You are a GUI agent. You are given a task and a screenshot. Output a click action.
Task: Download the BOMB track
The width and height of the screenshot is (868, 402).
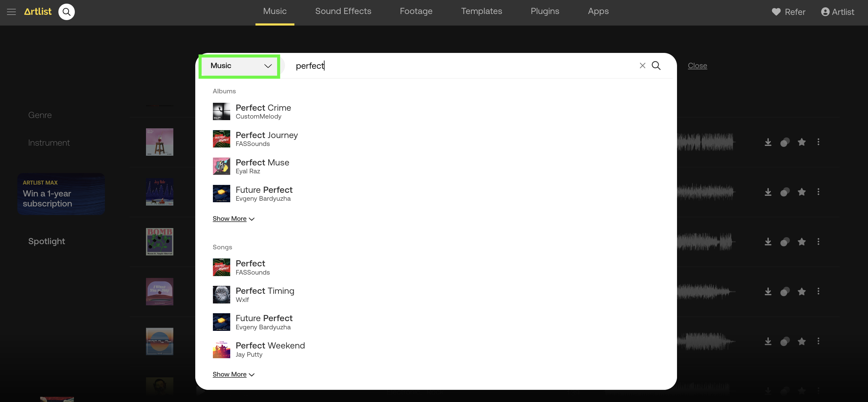(x=768, y=242)
